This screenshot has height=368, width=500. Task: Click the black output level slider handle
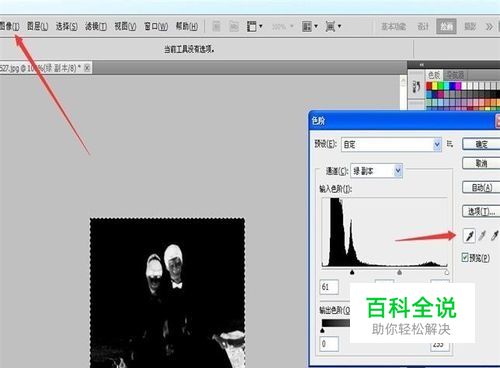[322, 330]
